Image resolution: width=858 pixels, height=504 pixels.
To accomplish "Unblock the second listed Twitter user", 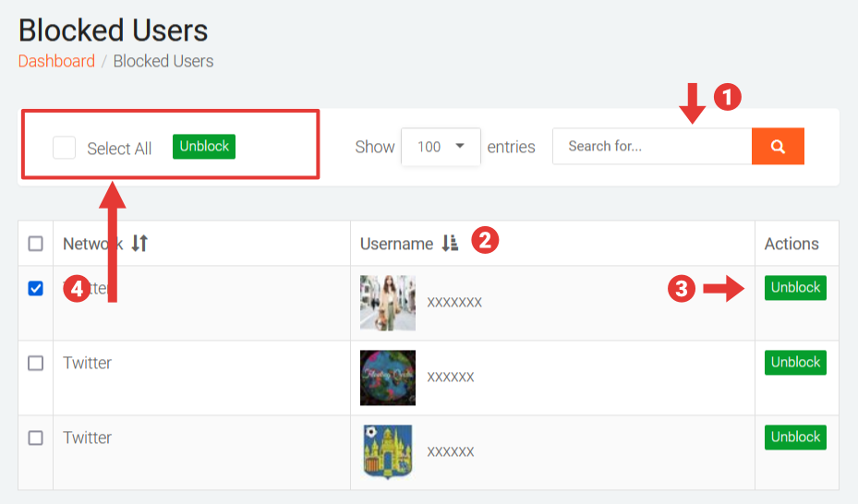I will tap(795, 363).
